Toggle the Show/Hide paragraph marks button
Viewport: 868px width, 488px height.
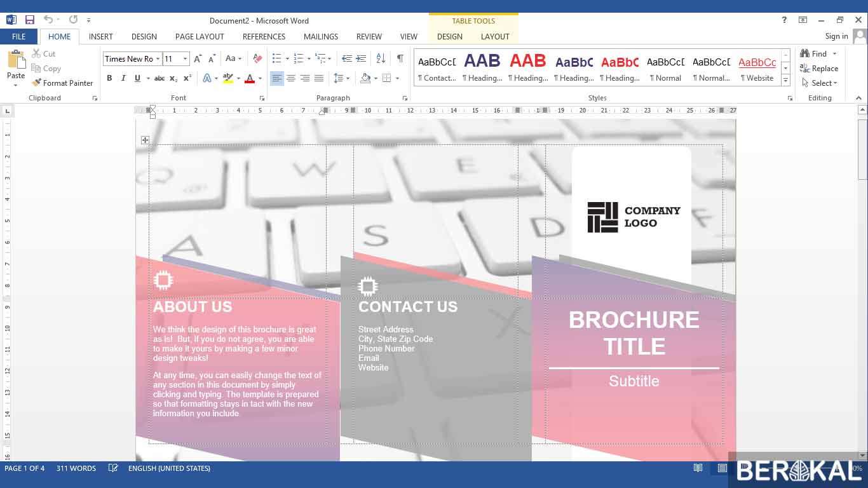400,59
